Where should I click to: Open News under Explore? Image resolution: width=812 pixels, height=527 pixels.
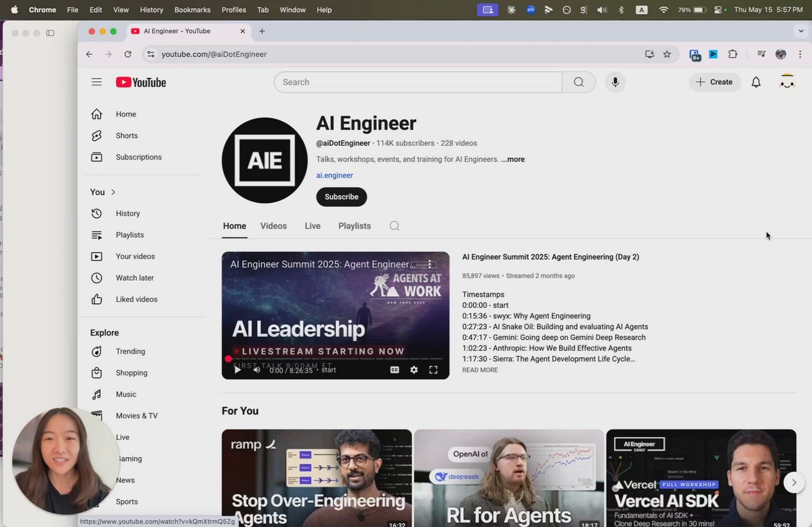[125, 480]
